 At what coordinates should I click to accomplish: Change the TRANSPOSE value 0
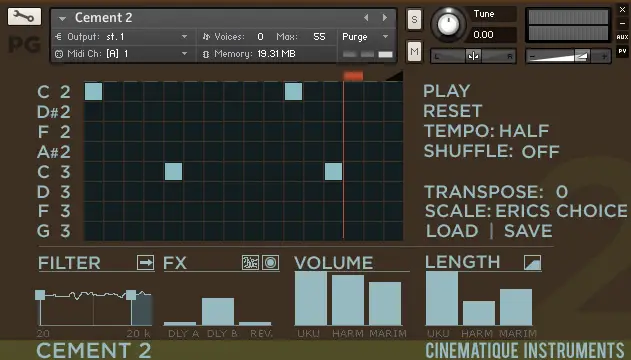562,192
